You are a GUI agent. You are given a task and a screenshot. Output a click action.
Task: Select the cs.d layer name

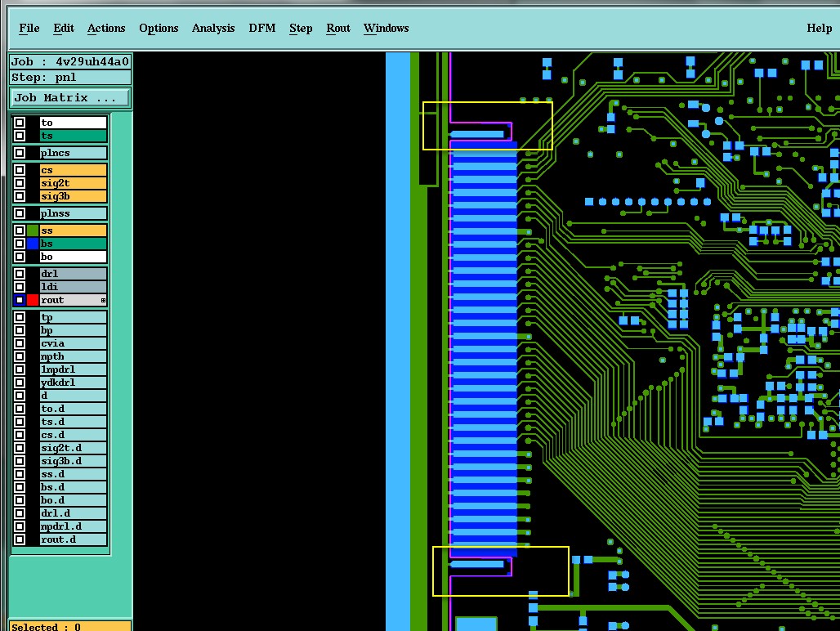pos(74,435)
